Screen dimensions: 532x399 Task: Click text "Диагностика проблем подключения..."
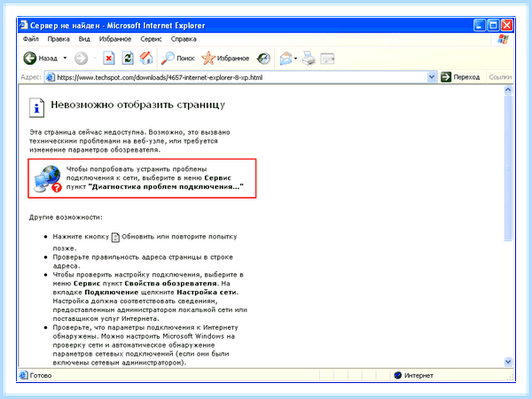click(166, 186)
